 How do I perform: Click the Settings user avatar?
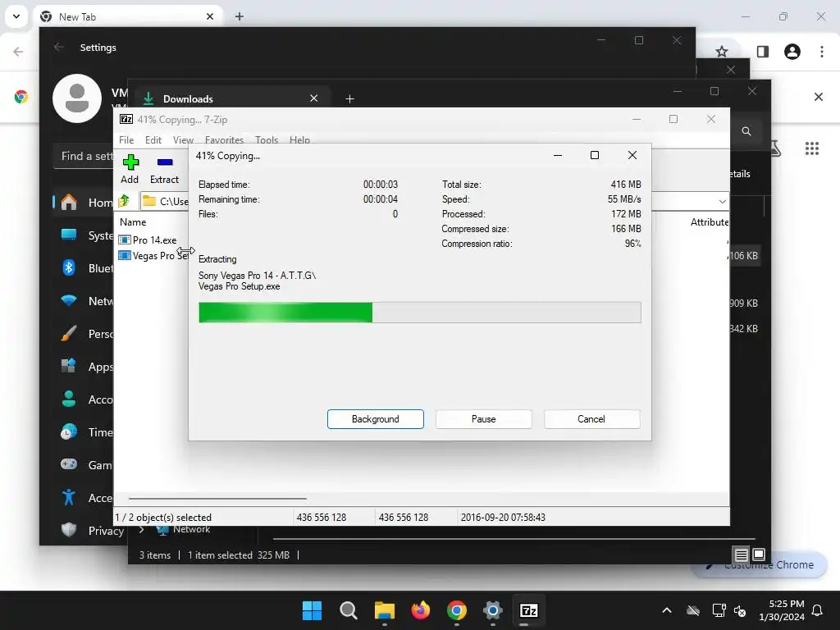[x=77, y=98]
